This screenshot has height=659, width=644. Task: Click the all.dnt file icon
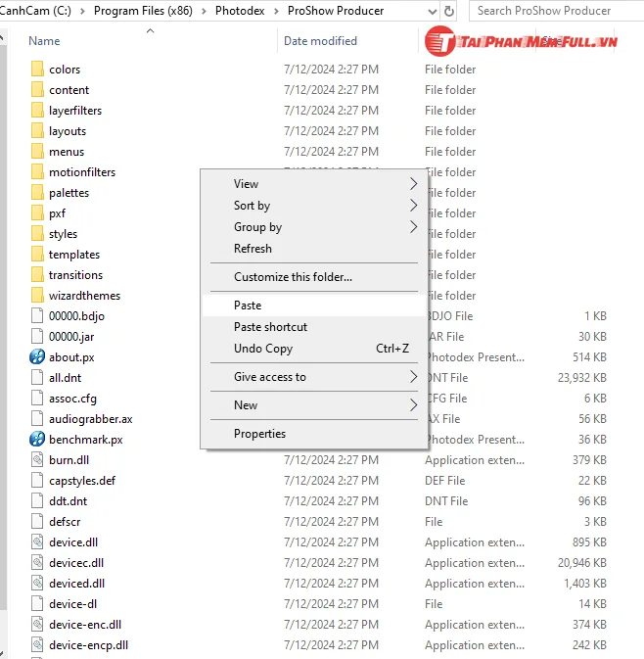(37, 377)
